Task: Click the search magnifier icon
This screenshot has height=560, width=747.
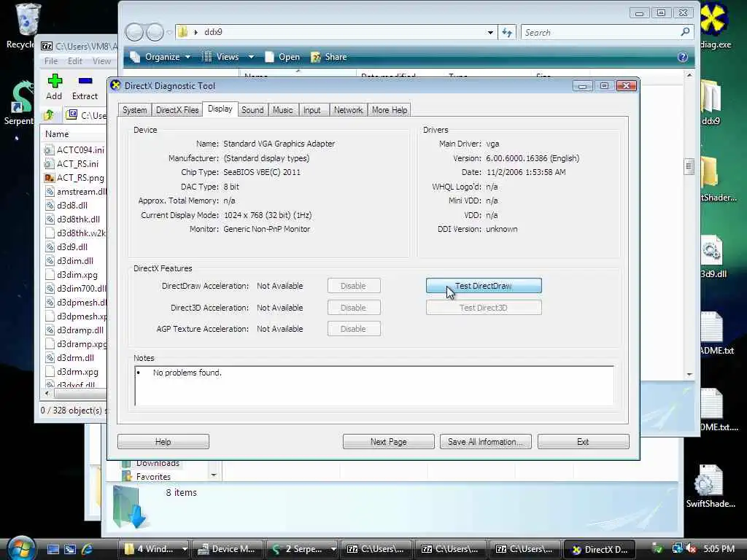Action: (685, 32)
